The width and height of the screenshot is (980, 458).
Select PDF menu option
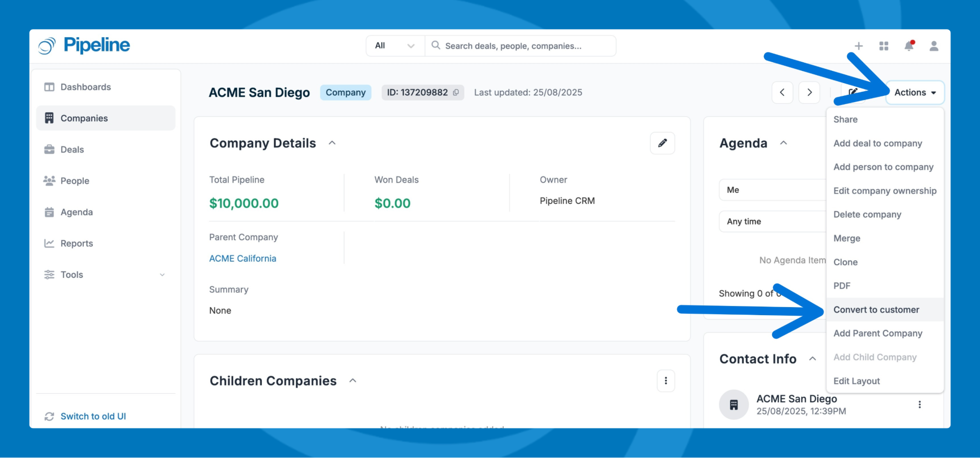[885, 286]
